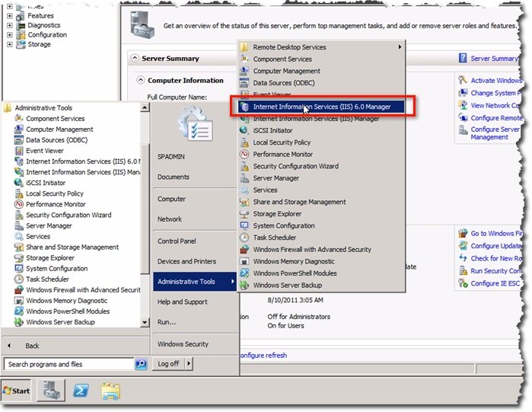Click Windows Memory Diagnostic icon in flyout
The image size is (532, 412).
[x=244, y=261]
